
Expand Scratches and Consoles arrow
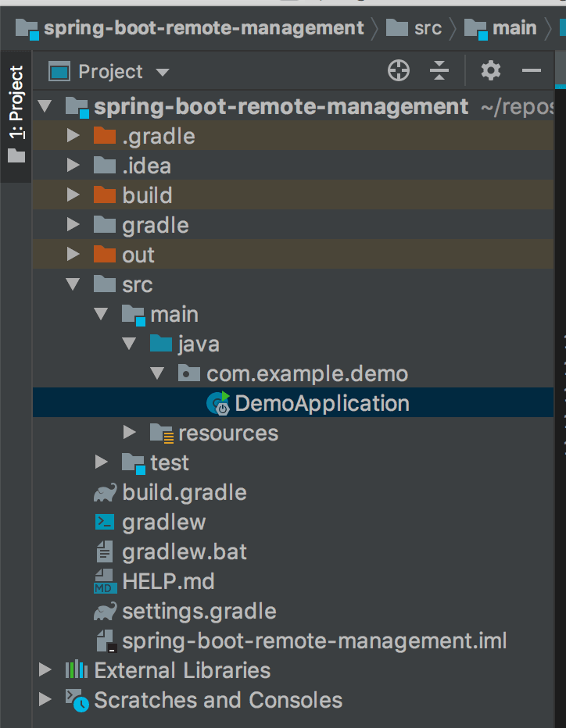point(45,700)
